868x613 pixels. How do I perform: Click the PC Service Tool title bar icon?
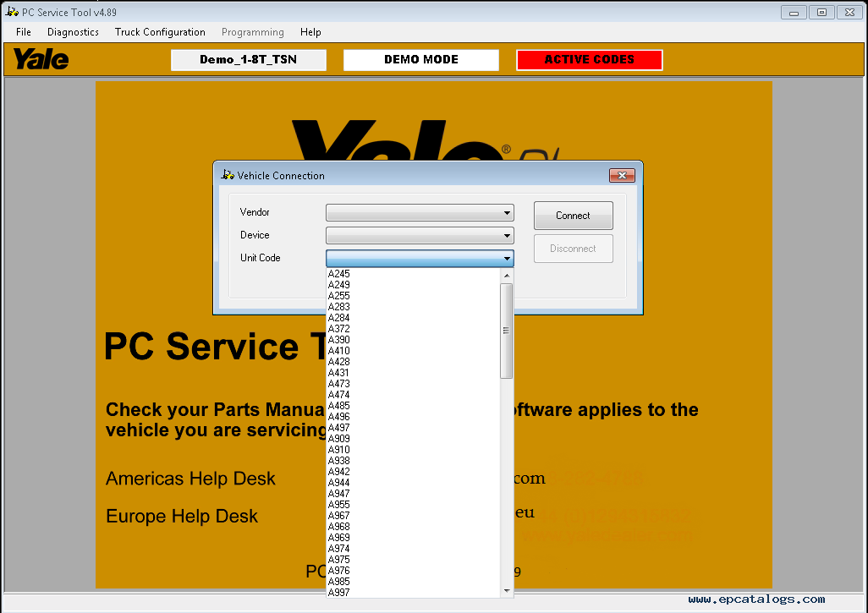pyautogui.click(x=12, y=11)
